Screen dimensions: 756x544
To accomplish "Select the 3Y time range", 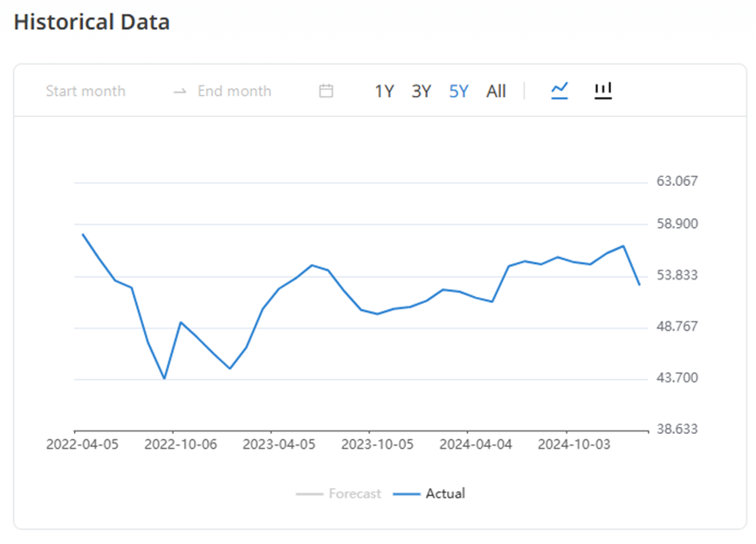I will click(422, 91).
